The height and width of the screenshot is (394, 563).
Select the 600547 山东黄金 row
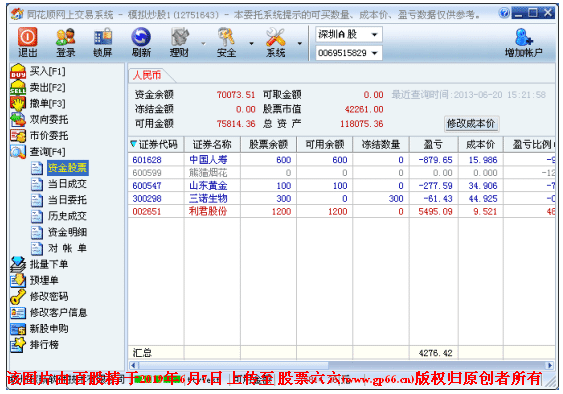(x=341, y=186)
